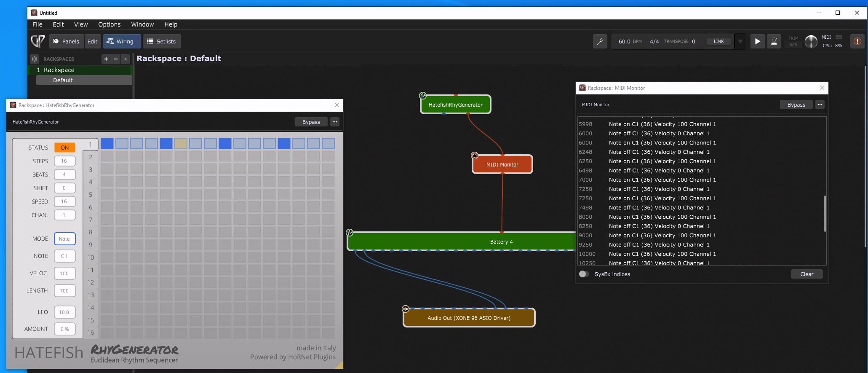Toggle Ableton LINK button
Viewport: 868px width, 373px height.
coord(718,41)
